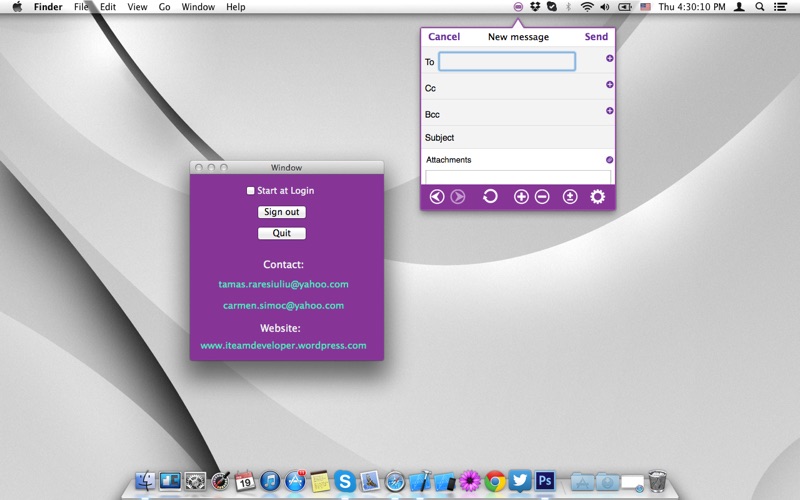Open the Go menu
800x500 pixels.
(x=164, y=7)
